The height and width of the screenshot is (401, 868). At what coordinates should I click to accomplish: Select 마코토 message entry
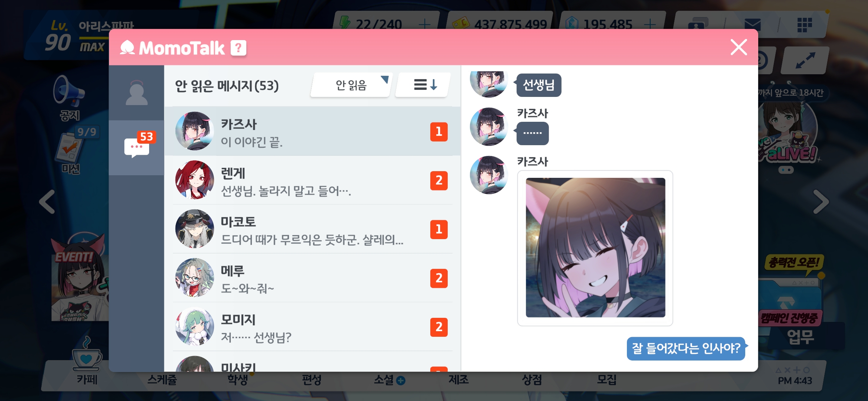[x=312, y=229]
